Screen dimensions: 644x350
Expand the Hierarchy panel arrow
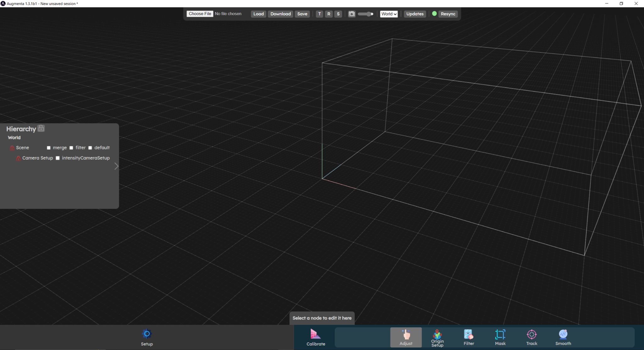pyautogui.click(x=116, y=166)
